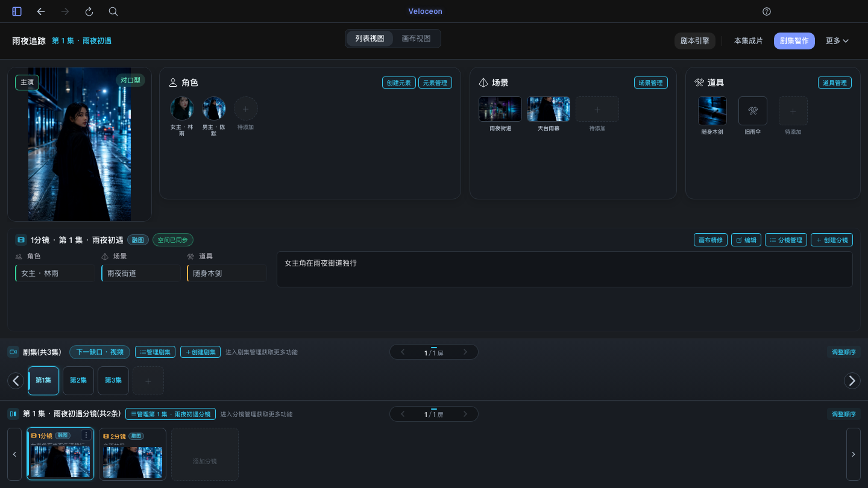Add an episode via the dashed plus box
This screenshot has width=868, height=488.
[148, 381]
